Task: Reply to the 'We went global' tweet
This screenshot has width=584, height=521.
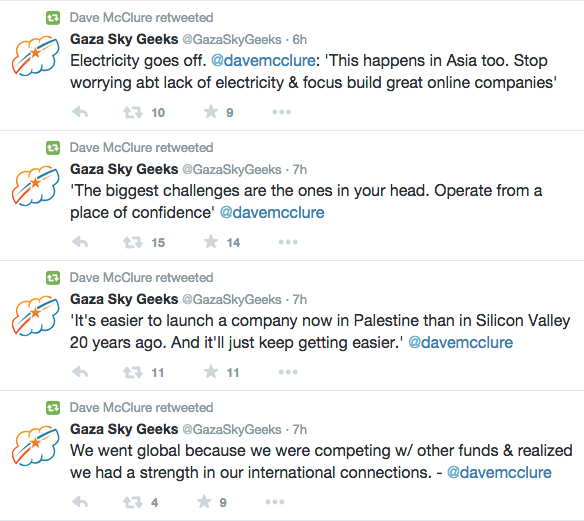Action: coord(80,502)
